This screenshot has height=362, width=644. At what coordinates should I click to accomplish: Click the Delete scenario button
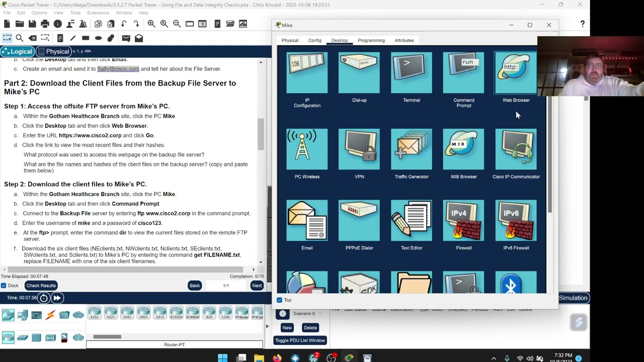click(310, 328)
